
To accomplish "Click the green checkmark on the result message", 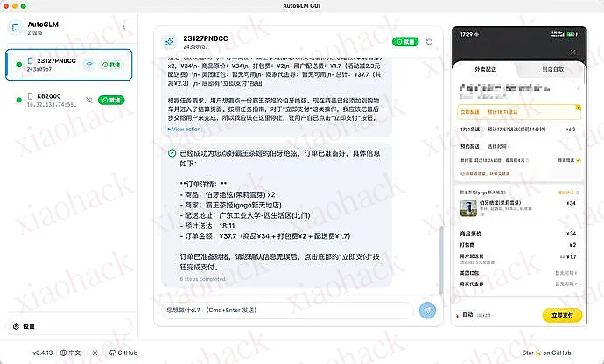I will [x=172, y=152].
